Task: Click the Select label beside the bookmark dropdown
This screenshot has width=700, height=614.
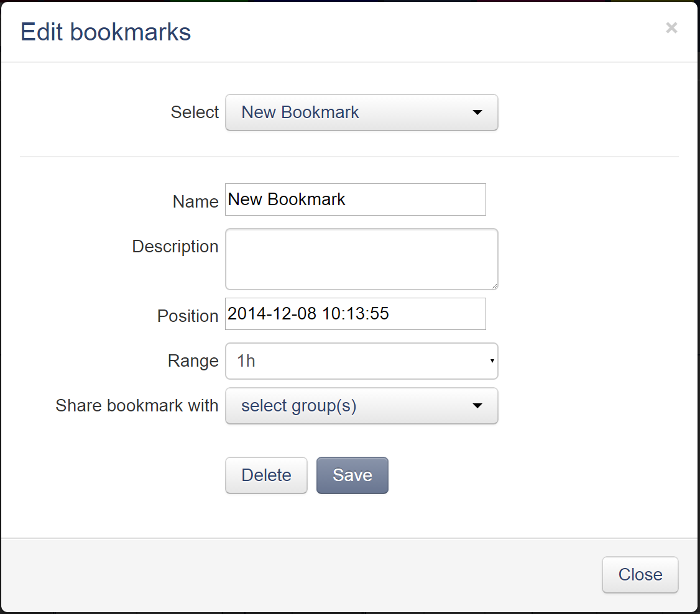Action: [x=195, y=112]
